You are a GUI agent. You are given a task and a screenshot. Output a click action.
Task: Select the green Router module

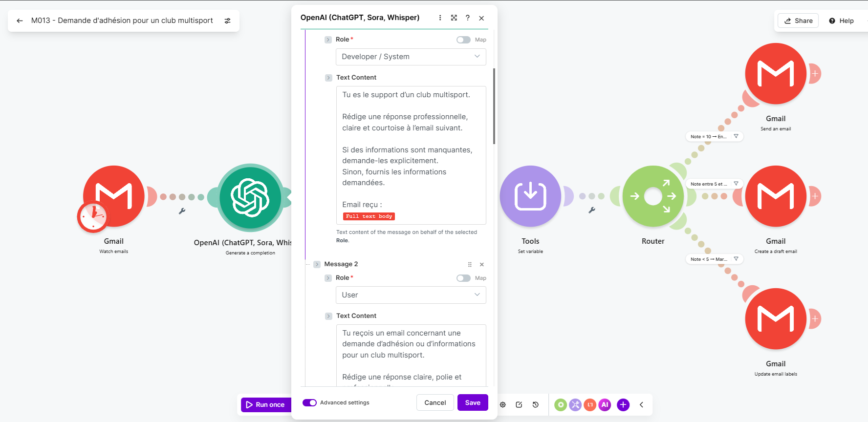pyautogui.click(x=653, y=196)
